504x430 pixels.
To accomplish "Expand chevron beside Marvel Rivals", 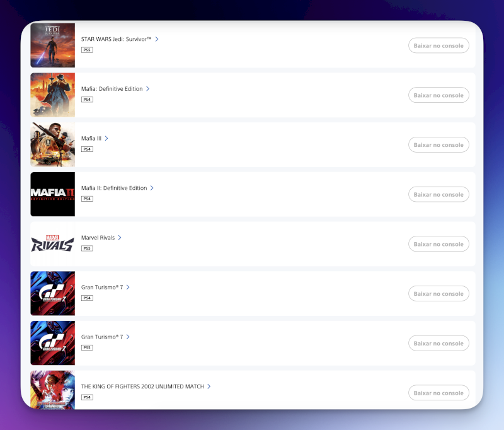I will coord(120,237).
